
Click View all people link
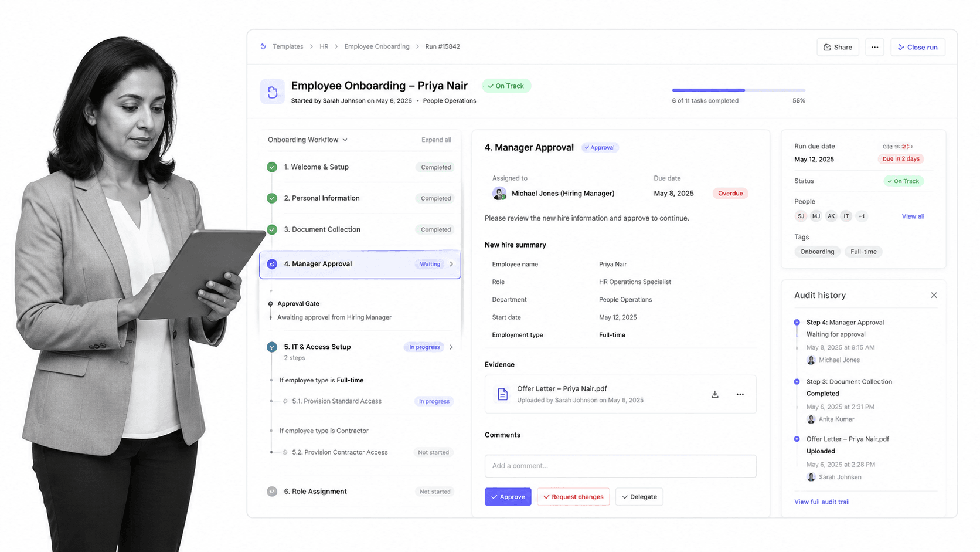coord(913,216)
